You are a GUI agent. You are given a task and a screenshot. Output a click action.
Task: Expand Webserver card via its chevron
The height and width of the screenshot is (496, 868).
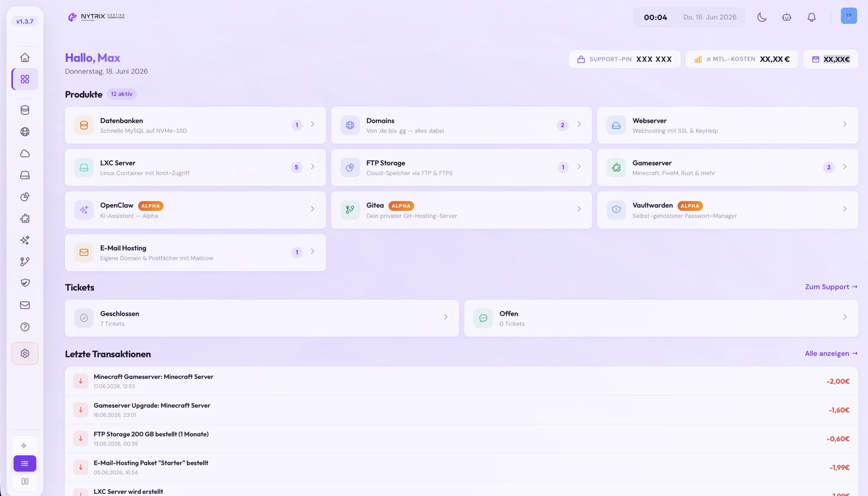coord(845,124)
